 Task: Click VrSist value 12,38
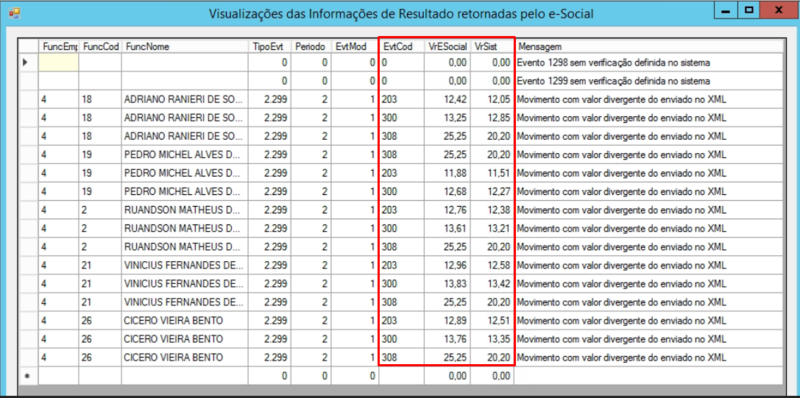pyautogui.click(x=498, y=210)
